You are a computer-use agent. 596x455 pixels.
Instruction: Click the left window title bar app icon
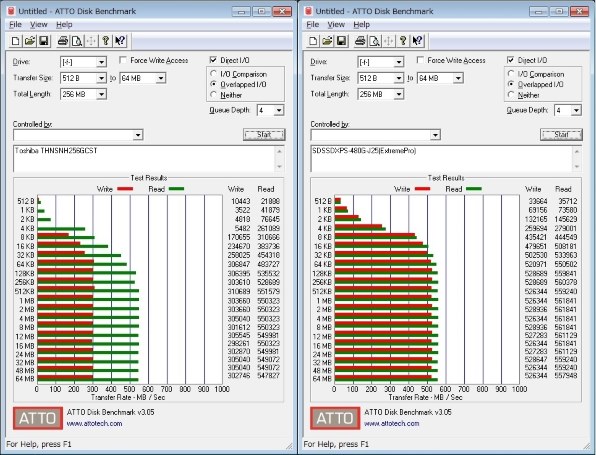11,11
